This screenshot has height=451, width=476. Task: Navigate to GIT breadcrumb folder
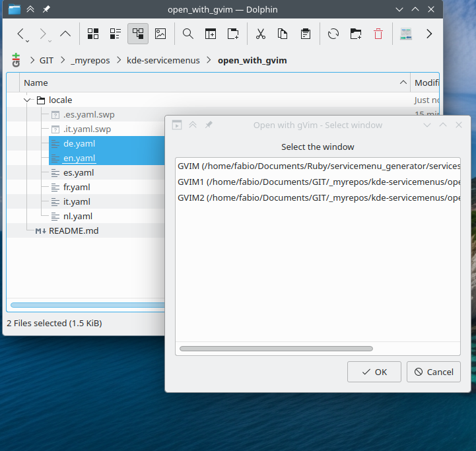[46, 61]
